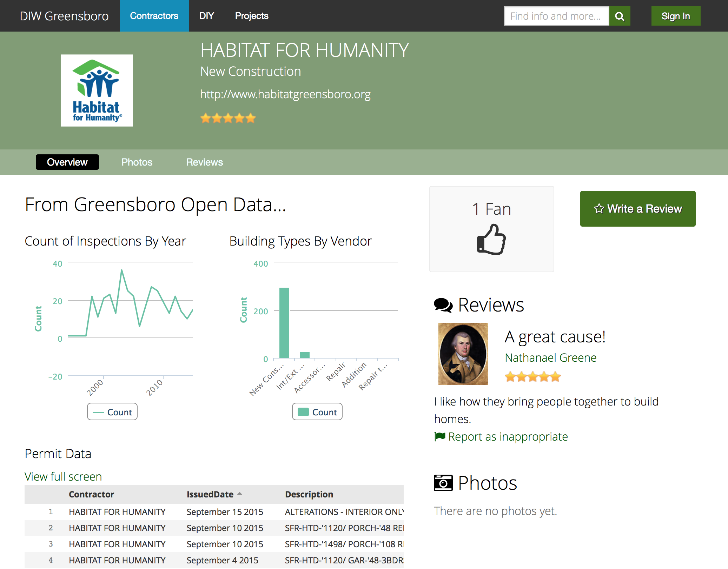Screen dimensions: 728x569
Task: Click Nathanael Greene's portrait thumbnail
Action: click(x=463, y=354)
